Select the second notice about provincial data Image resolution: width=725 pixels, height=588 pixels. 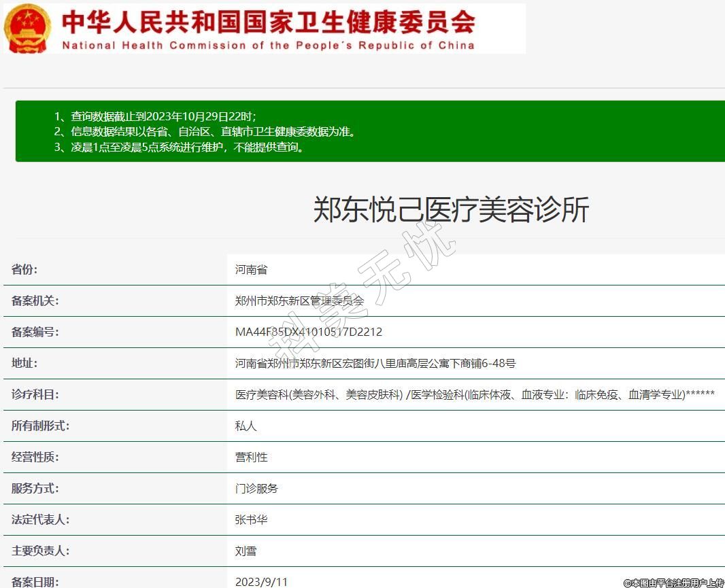(x=204, y=132)
